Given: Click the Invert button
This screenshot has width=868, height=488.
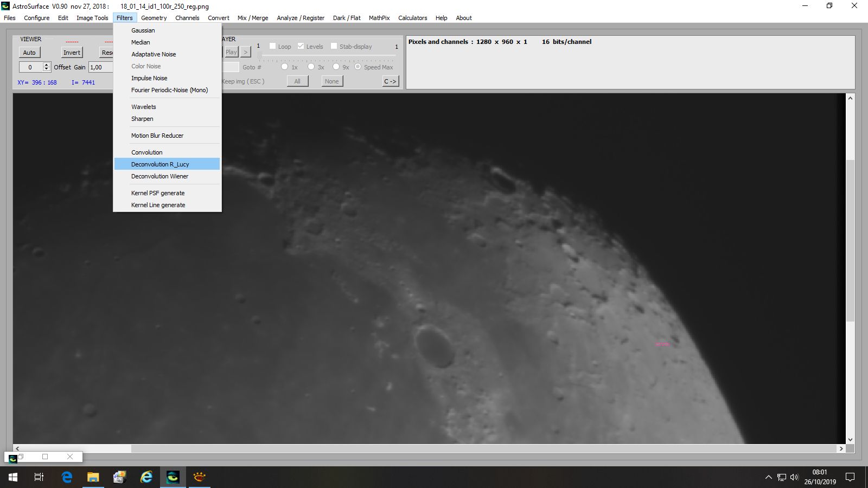Looking at the screenshot, I should (72, 53).
